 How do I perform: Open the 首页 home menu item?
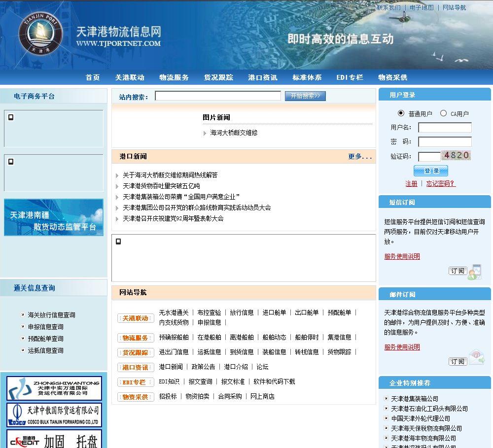click(93, 77)
